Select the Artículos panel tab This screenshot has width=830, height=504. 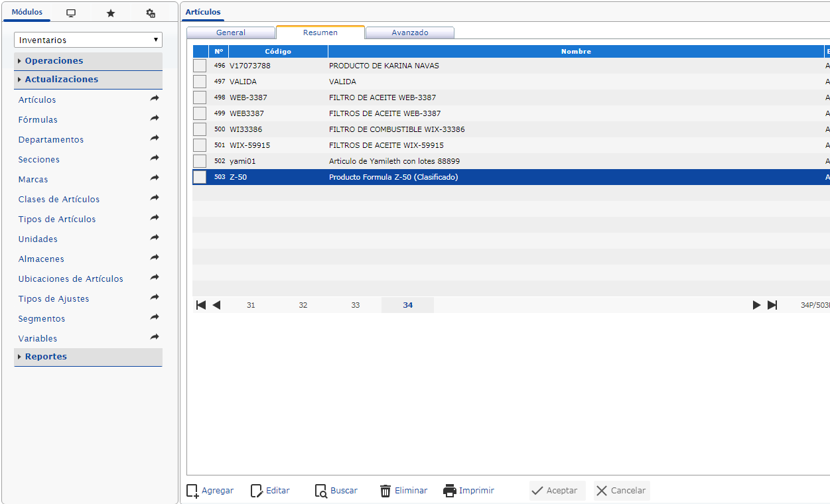(x=204, y=12)
